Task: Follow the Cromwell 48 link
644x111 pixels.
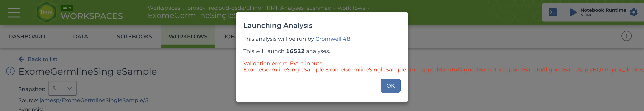Action: (333, 39)
